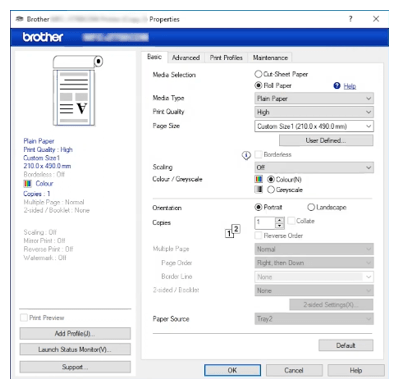
Task: Open the Maintenance tab
Action: click(x=270, y=58)
